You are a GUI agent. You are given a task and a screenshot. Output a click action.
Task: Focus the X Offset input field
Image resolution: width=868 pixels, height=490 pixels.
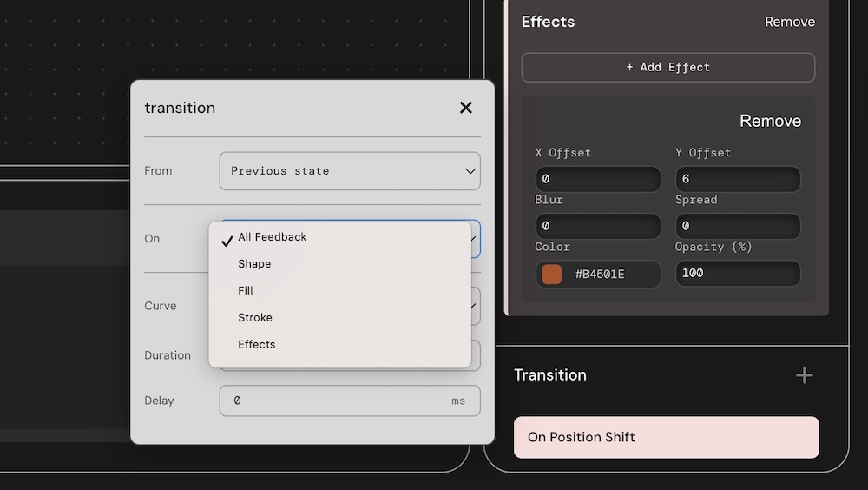pyautogui.click(x=598, y=180)
